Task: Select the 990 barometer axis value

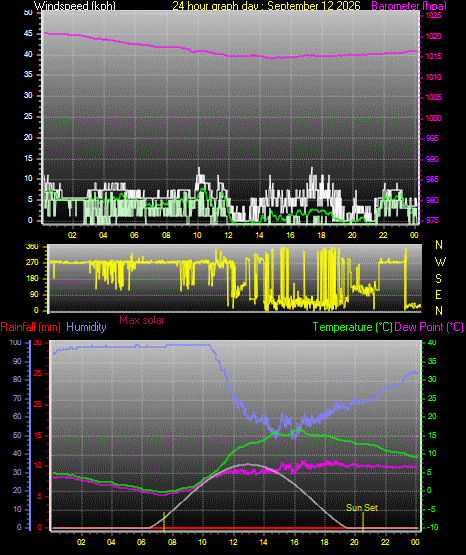Action: 432,159
